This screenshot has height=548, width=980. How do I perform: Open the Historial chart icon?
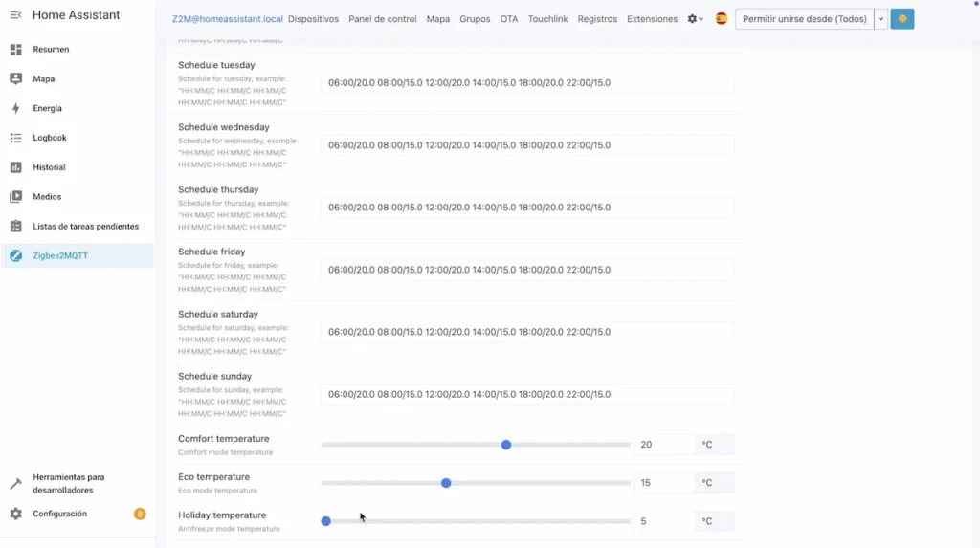tap(15, 168)
